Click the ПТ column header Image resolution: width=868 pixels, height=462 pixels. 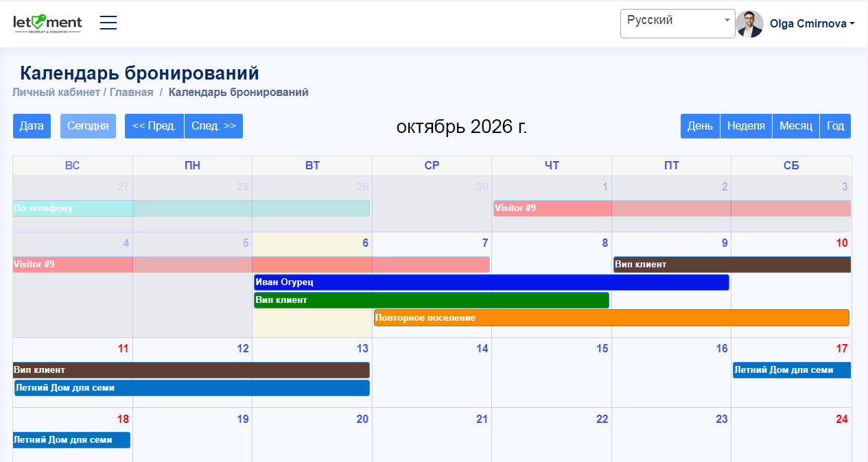click(672, 166)
